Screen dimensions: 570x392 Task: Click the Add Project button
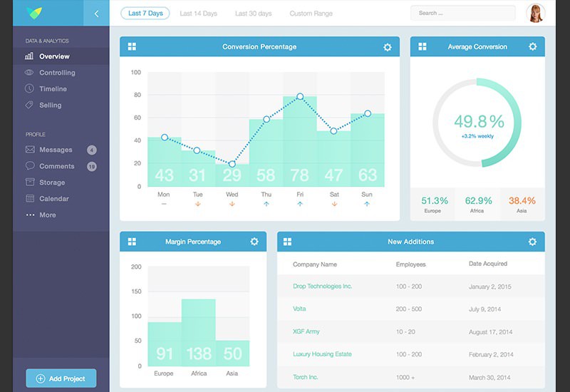[61, 378]
